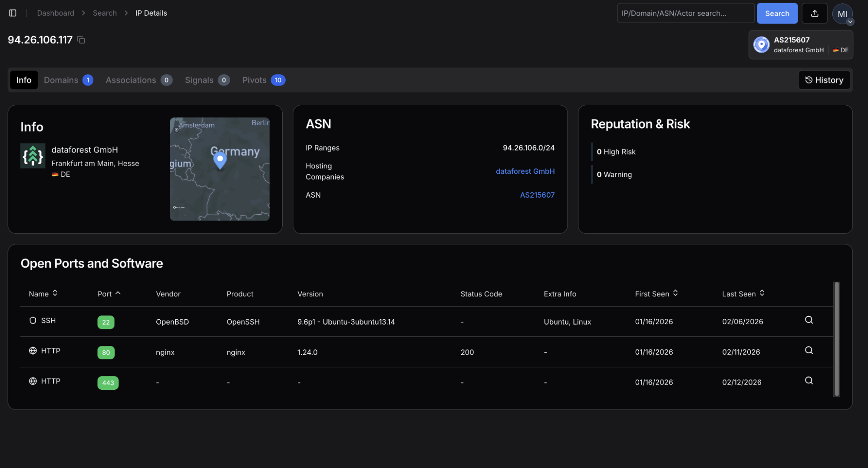
Task: Open the AS215607 ASN link
Action: point(537,195)
